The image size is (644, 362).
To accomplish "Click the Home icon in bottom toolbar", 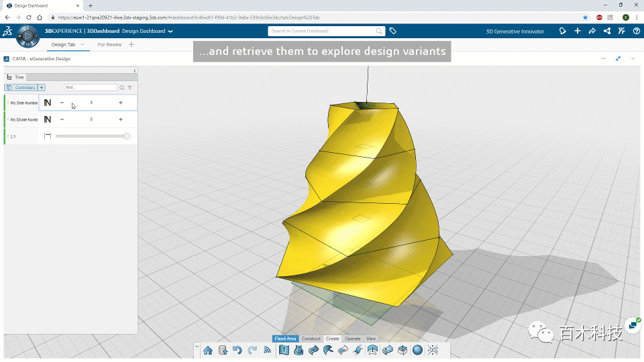I will (x=208, y=350).
